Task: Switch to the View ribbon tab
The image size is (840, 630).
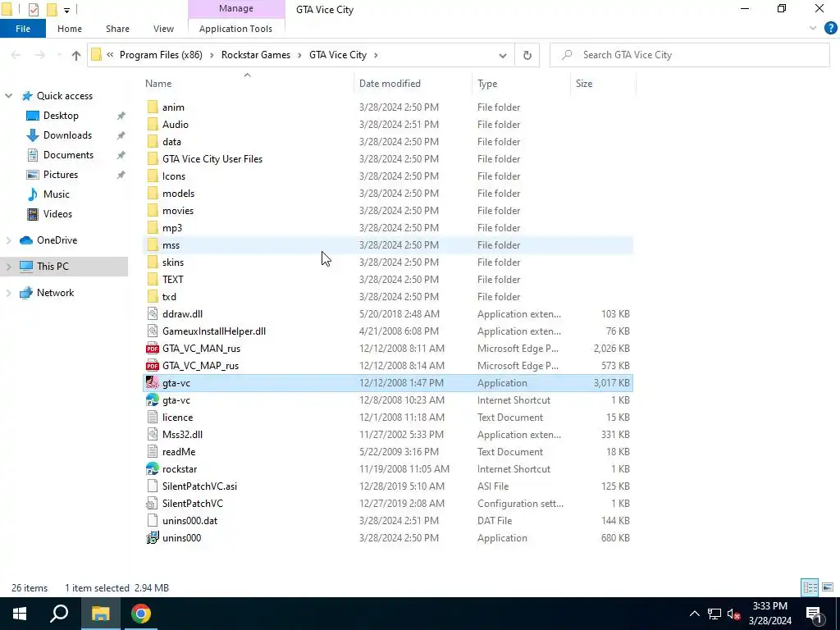Action: [163, 29]
